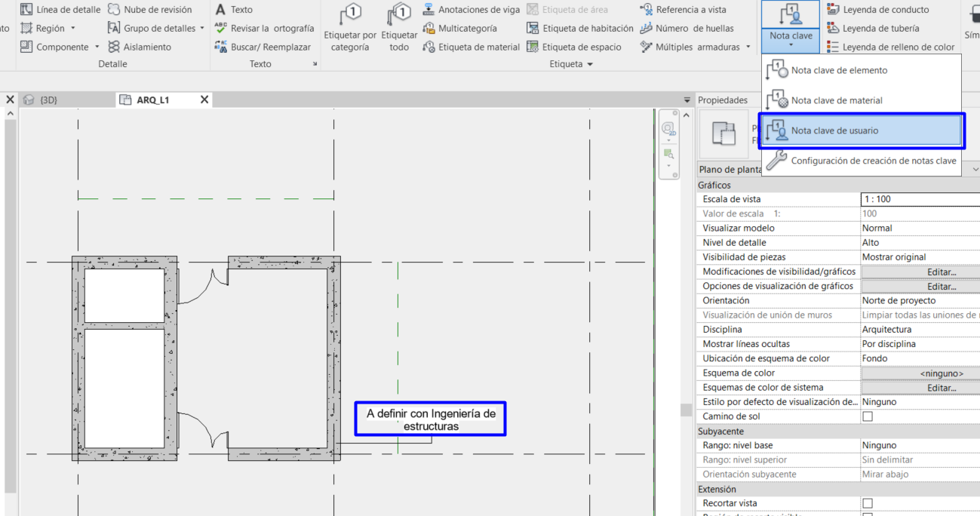This screenshot has width=980, height=516.
Task: Select Número de huellas tool
Action: (687, 28)
